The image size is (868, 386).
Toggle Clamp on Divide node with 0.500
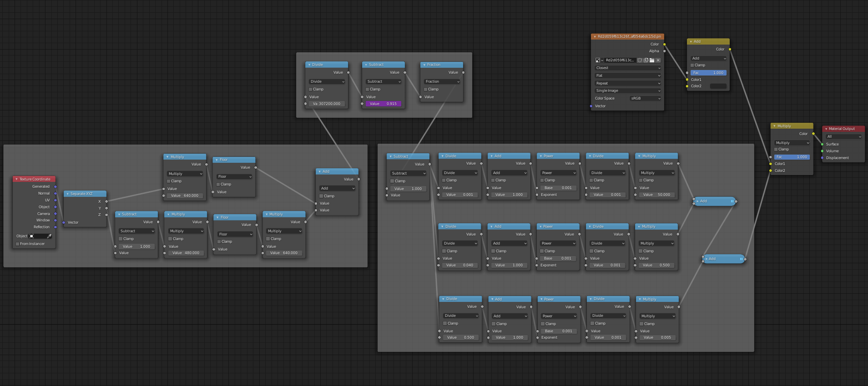point(445,323)
